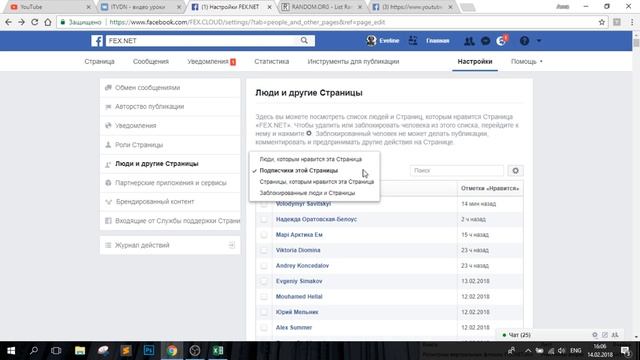Check the box for Марі Арктика Ем
Screen dimensions: 640x360
(x=264, y=235)
